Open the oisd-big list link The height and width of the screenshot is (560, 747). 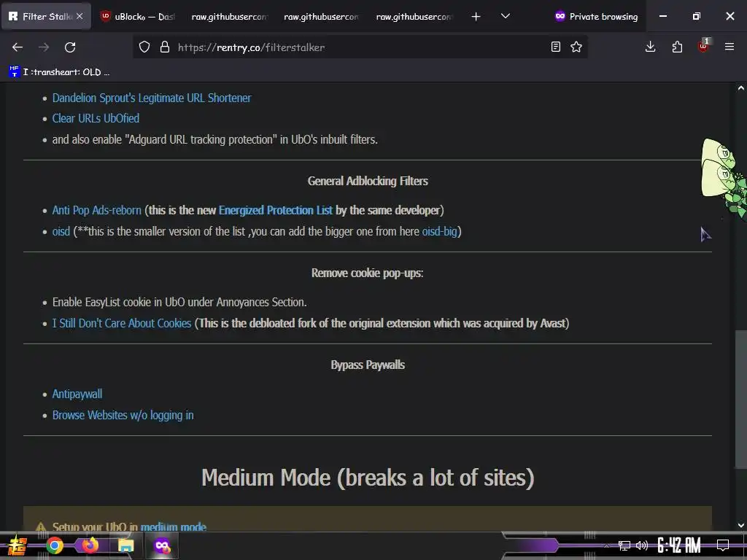tap(439, 231)
